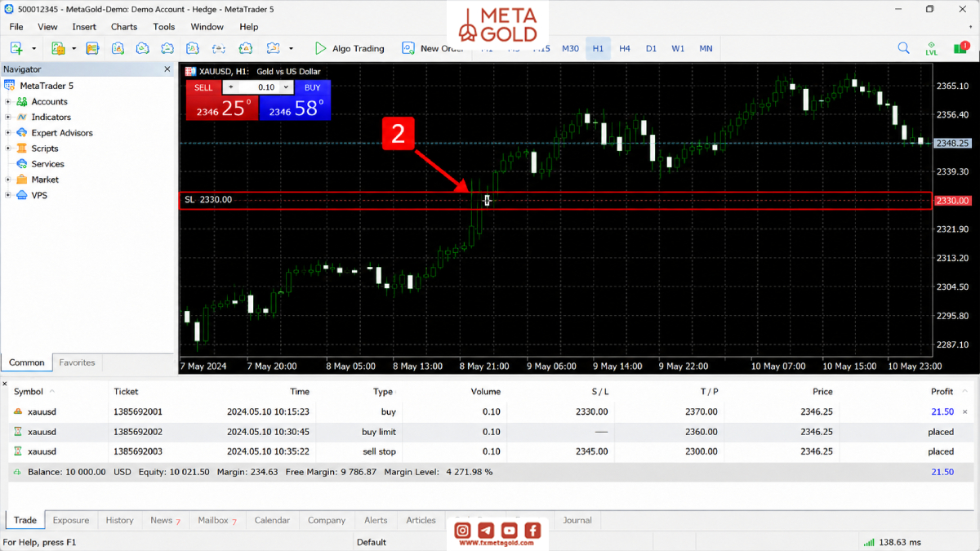Click the buy limit order icon in row 1385692002

click(18, 431)
